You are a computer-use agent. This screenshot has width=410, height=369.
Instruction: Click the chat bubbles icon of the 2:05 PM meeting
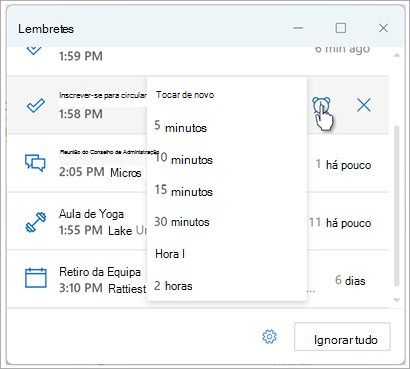(35, 163)
